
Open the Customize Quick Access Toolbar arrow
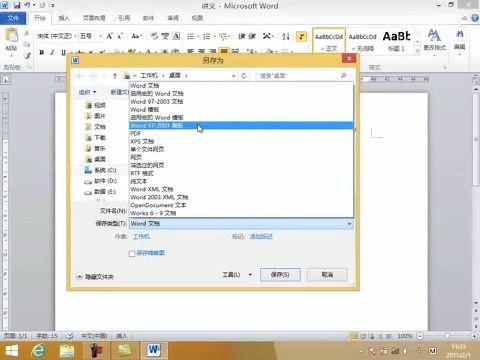53,5
